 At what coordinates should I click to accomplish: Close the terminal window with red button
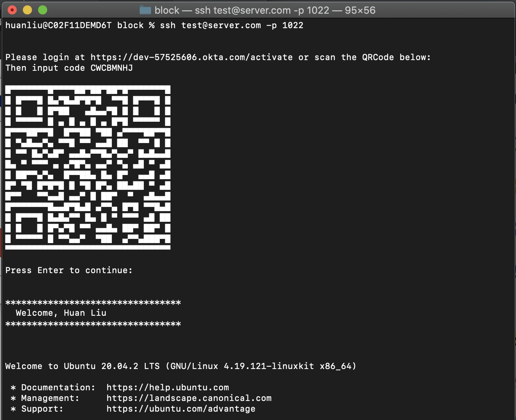12,10
